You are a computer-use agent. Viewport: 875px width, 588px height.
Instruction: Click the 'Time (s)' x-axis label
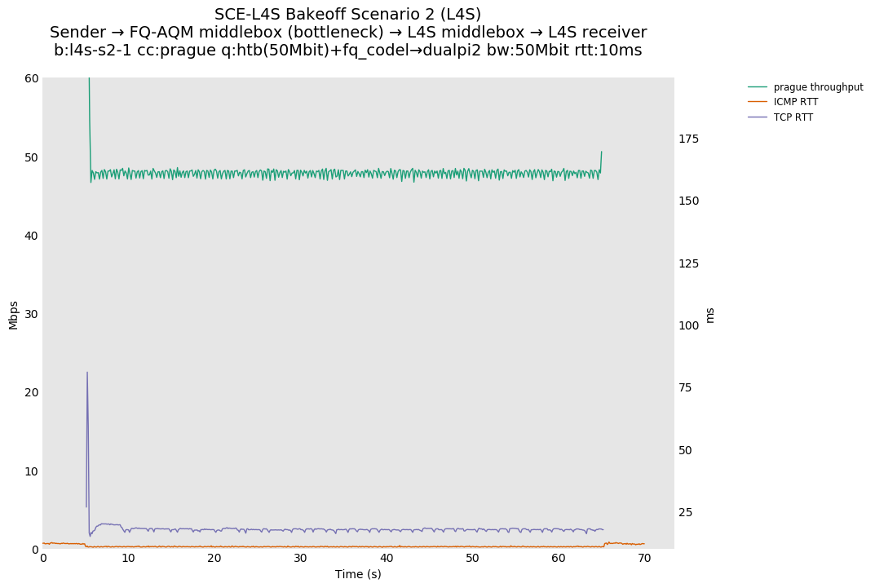[x=358, y=574]
